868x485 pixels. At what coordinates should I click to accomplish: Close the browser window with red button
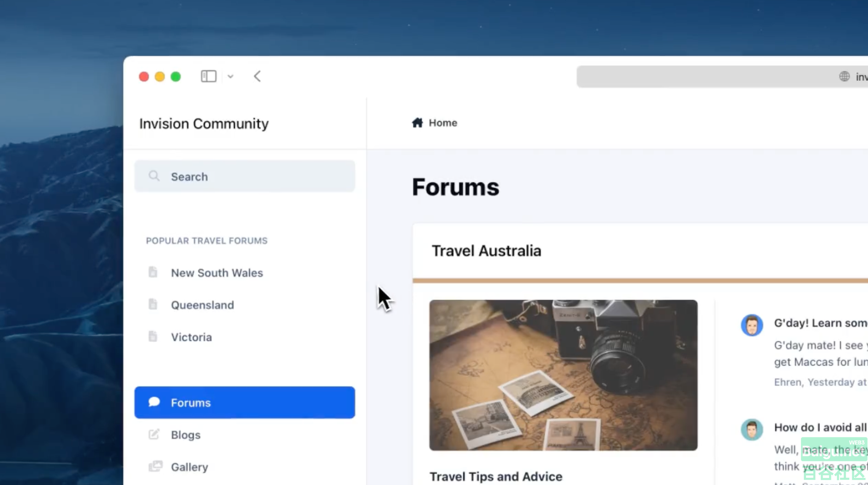tap(144, 77)
